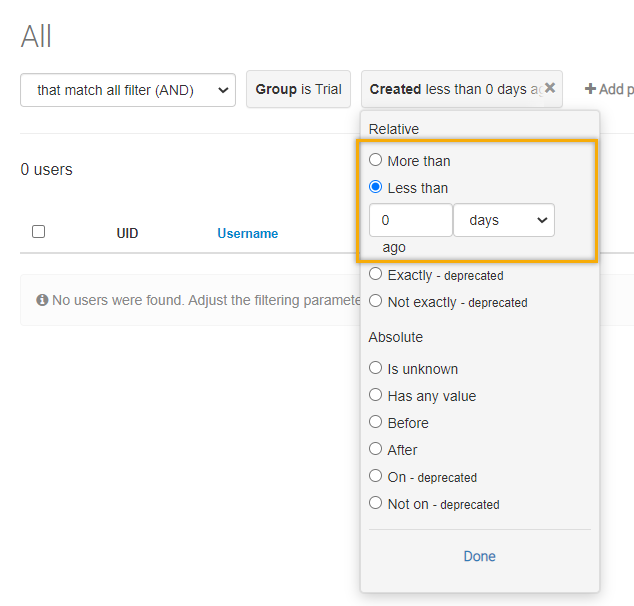
Task: Open the match all filter (AND) dropdown
Action: pyautogui.click(x=128, y=89)
